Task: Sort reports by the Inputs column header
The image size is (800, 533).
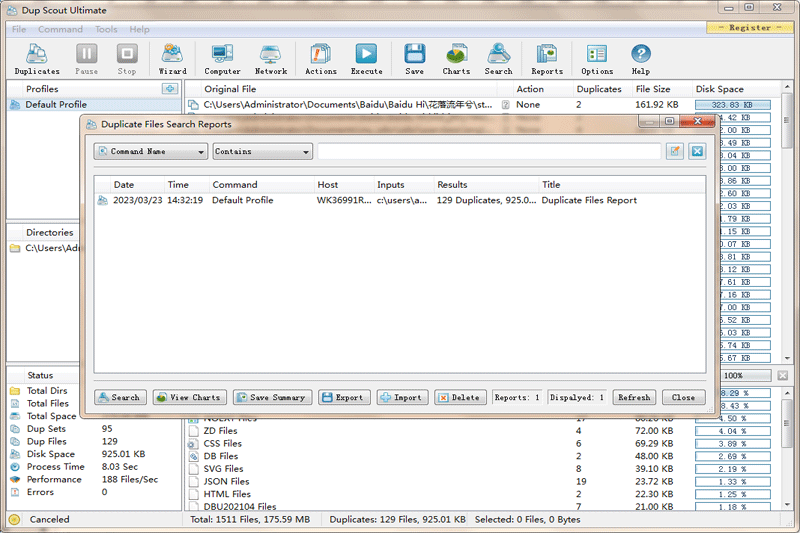Action: click(390, 185)
